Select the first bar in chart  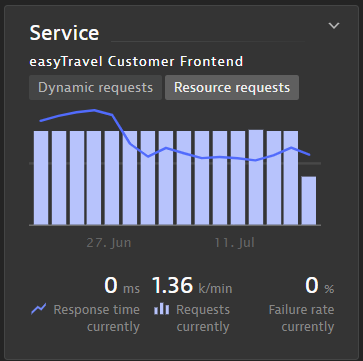(41, 178)
